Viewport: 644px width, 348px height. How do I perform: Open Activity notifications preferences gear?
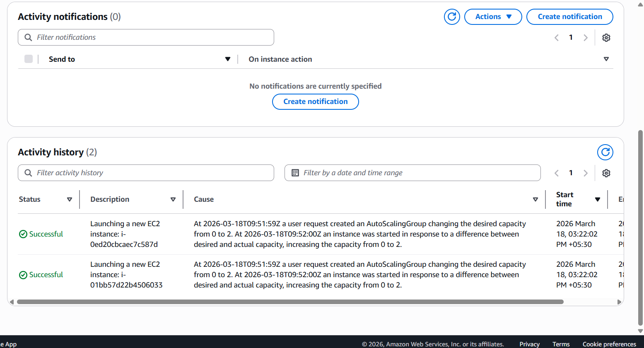pos(606,37)
